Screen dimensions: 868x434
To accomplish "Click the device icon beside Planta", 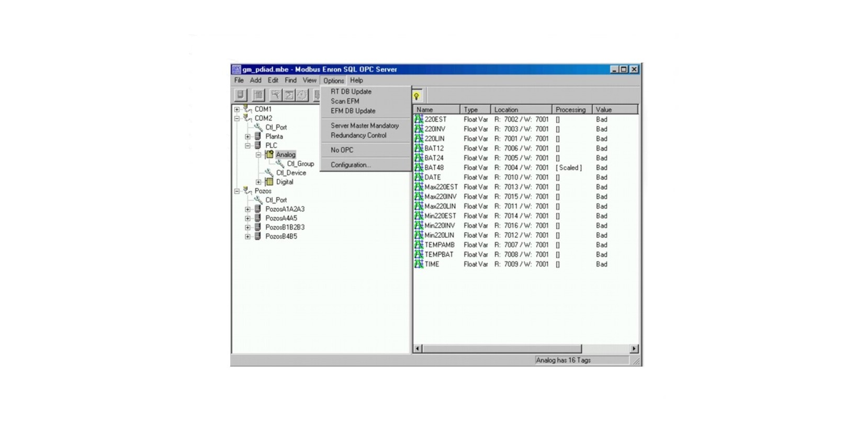I will (x=258, y=136).
